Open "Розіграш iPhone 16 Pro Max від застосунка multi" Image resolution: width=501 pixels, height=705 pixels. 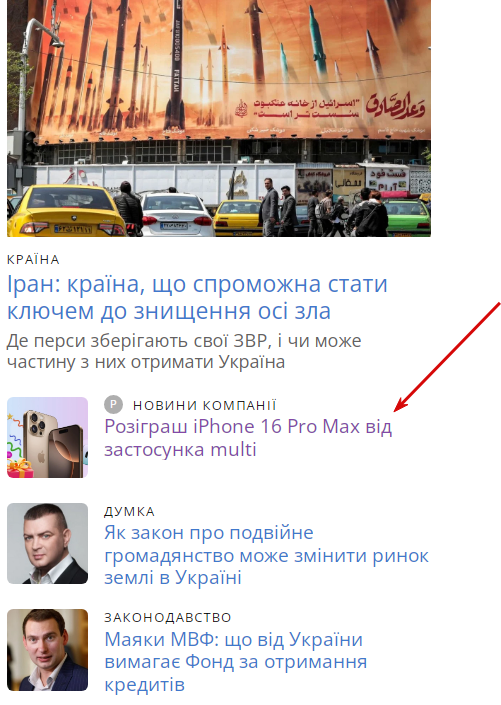click(248, 437)
